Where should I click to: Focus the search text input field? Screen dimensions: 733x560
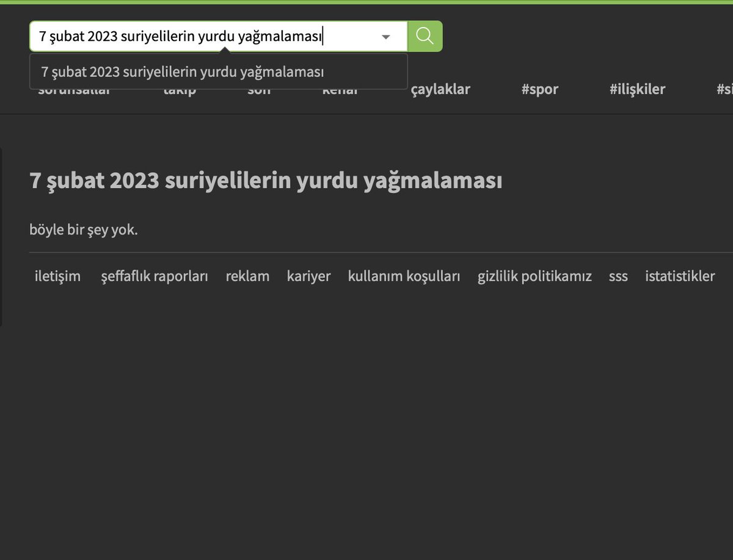[x=202, y=37]
